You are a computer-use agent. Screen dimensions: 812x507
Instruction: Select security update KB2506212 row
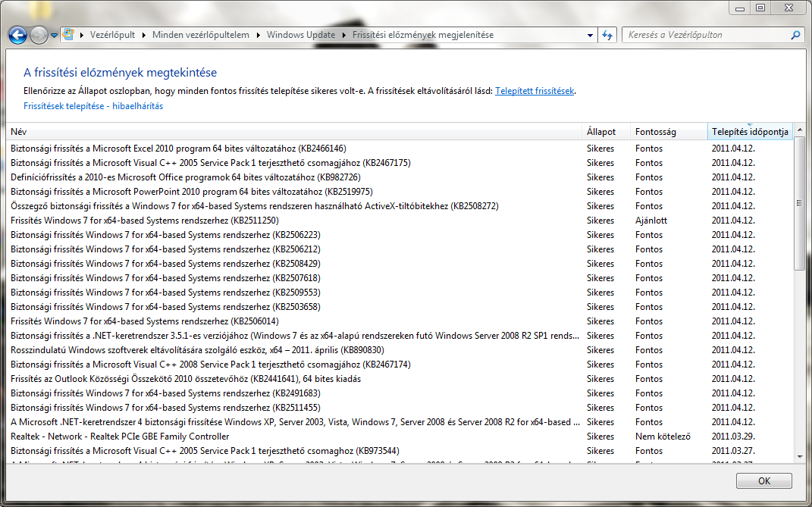[x=400, y=249]
